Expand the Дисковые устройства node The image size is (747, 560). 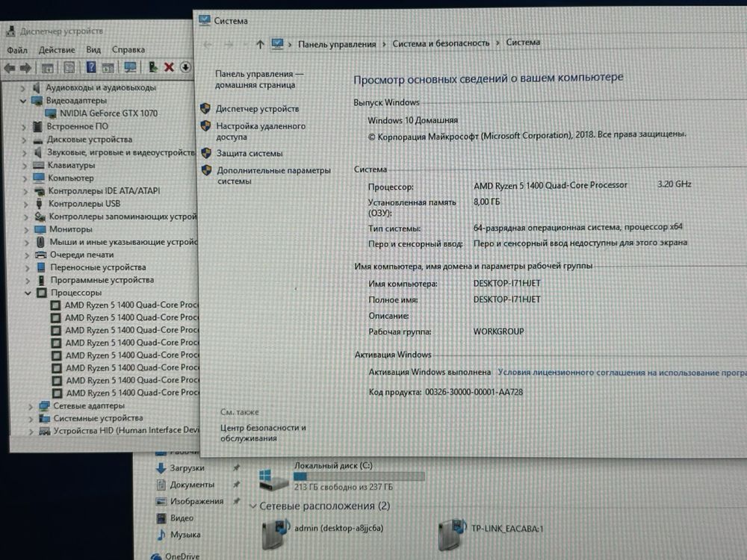(x=24, y=140)
